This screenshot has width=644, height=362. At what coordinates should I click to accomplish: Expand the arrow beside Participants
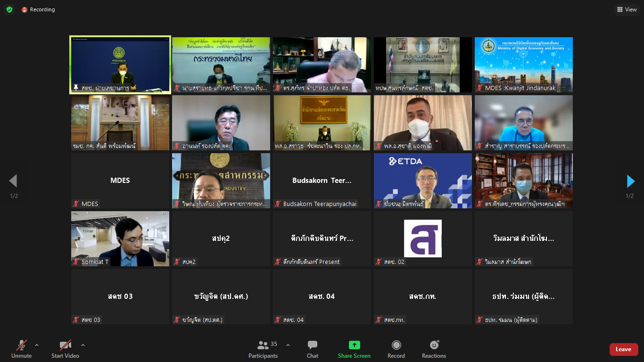(288, 345)
